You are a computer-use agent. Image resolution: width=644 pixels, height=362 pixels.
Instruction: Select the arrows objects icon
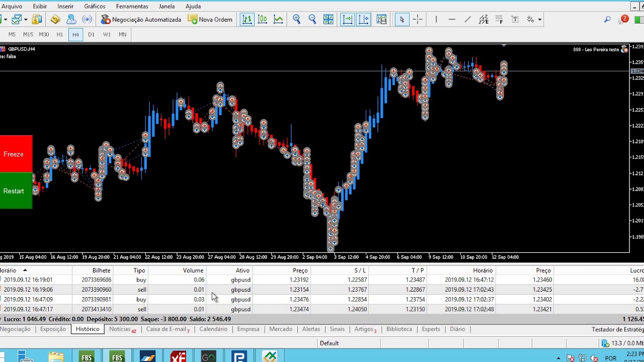[x=530, y=20]
